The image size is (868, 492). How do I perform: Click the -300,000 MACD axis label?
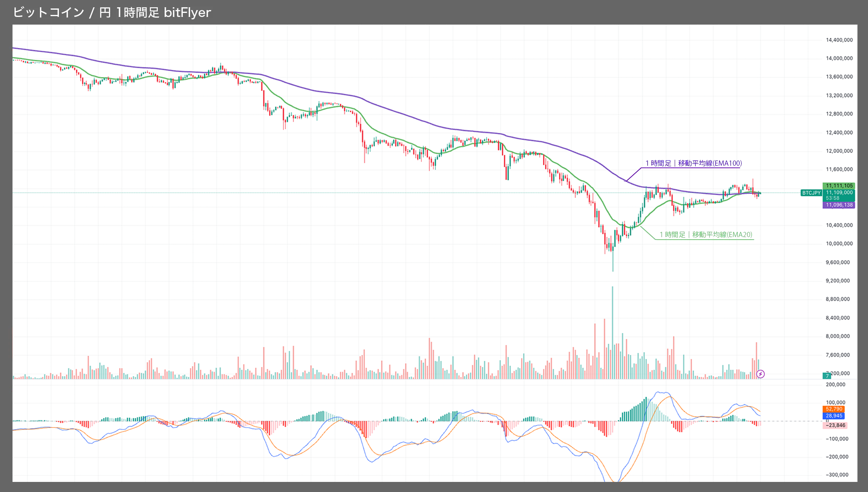click(x=837, y=475)
